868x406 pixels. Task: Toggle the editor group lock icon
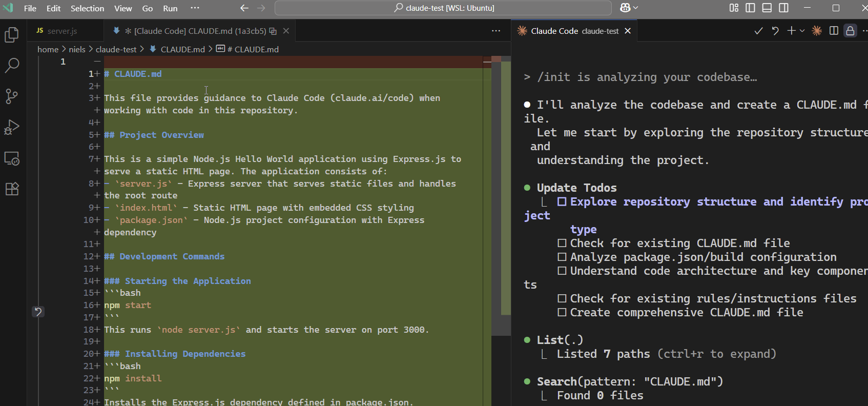(x=851, y=31)
